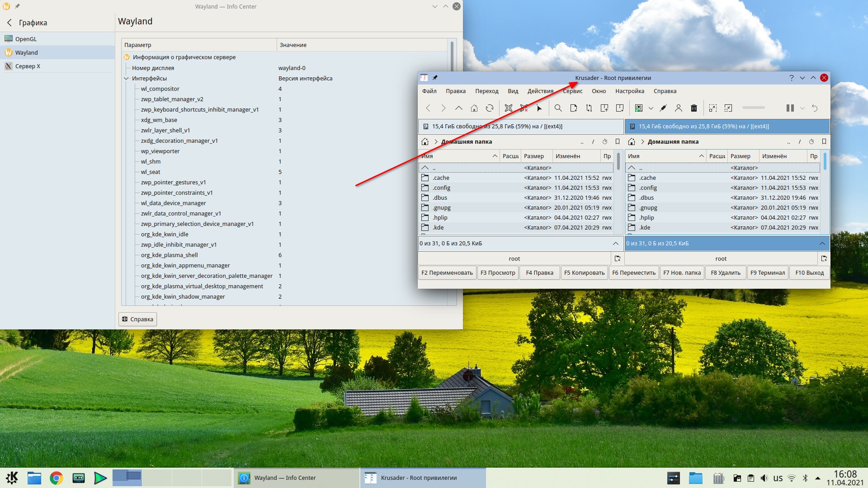
Task: Collapse the Интерфейсы tree node
Action: point(127,78)
